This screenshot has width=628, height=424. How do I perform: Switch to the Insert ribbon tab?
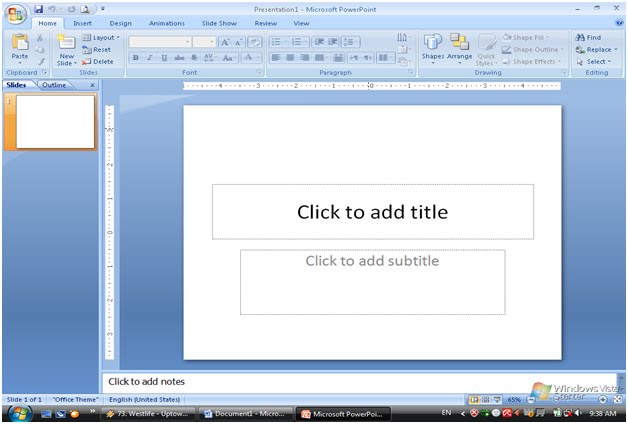pos(82,23)
